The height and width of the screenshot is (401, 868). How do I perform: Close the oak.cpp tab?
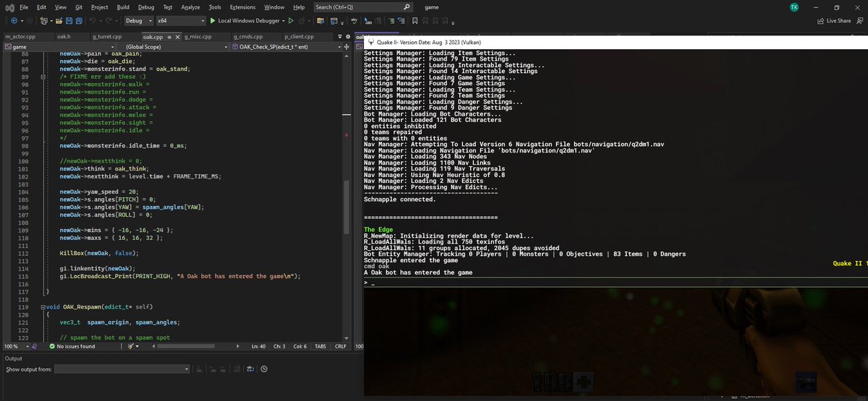pos(176,36)
